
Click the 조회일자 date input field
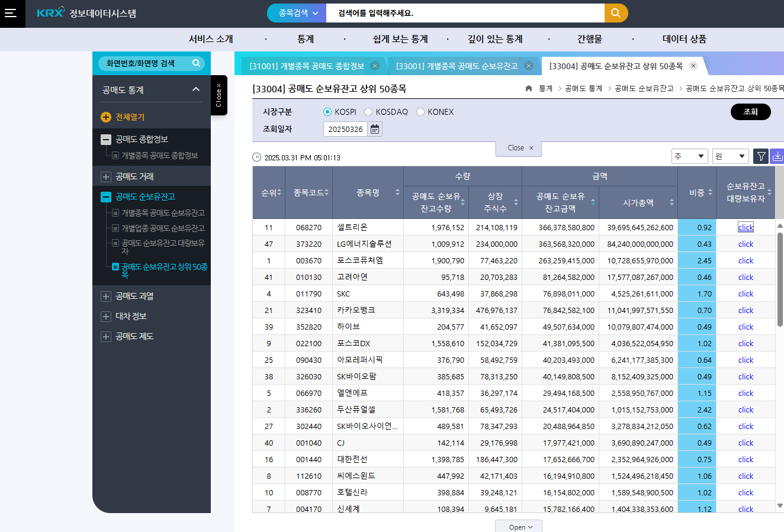345,129
